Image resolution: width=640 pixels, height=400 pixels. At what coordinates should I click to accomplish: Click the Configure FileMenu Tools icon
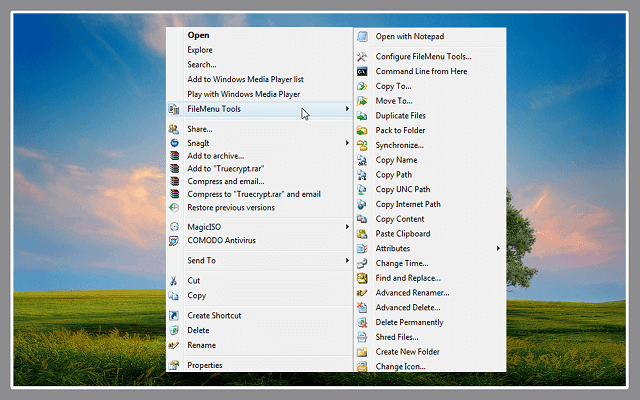point(363,57)
